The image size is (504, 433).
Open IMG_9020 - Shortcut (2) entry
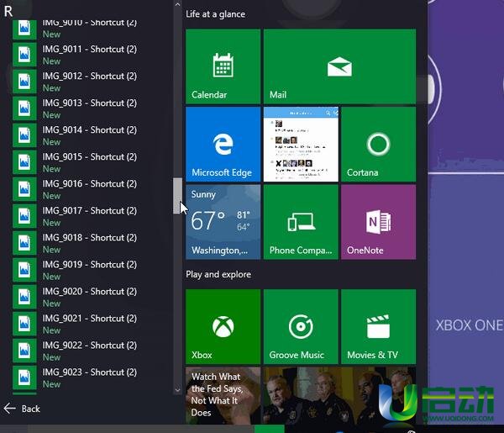click(x=92, y=297)
